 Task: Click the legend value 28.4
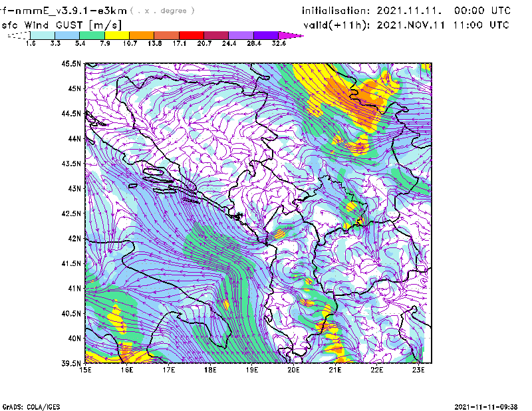coord(254,43)
